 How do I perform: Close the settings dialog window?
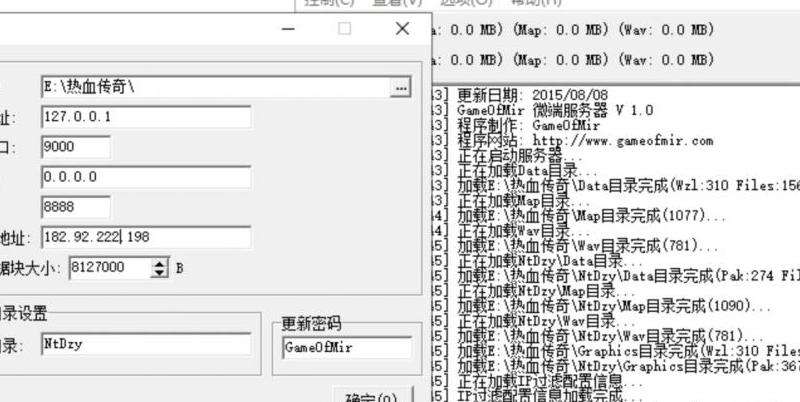pyautogui.click(x=402, y=29)
